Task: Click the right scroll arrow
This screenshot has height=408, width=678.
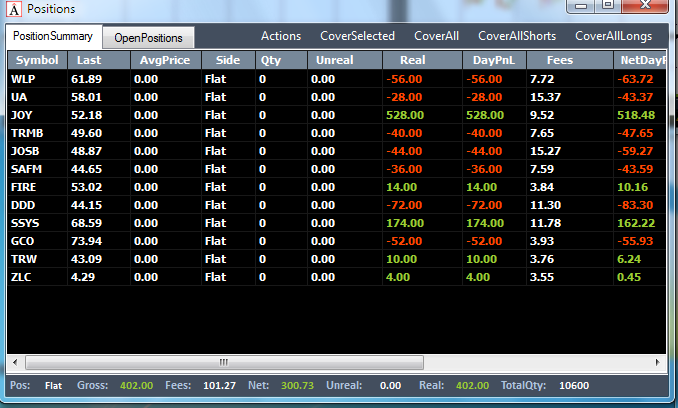Action: coord(658,363)
